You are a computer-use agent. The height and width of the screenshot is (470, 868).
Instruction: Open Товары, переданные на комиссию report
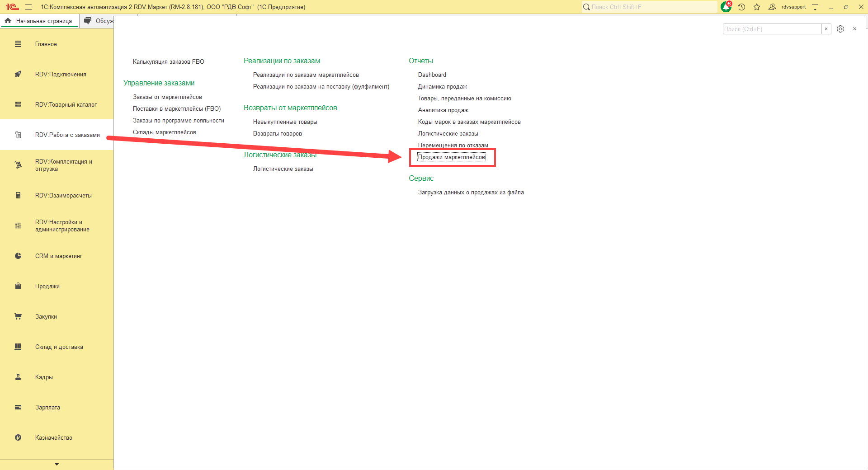coord(465,98)
